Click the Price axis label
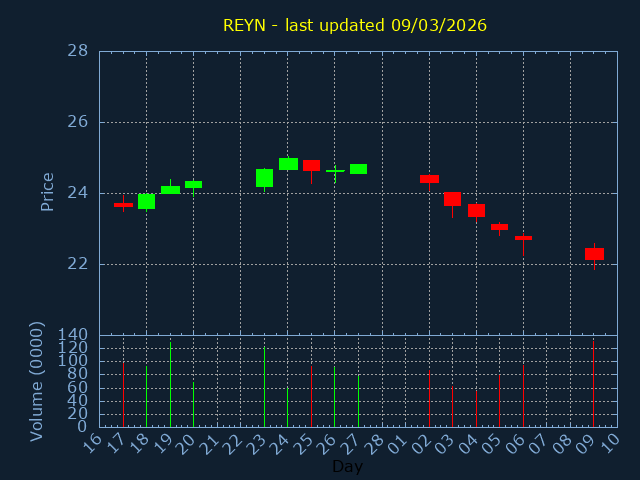Viewport: 640px width, 480px height. (x=47, y=191)
